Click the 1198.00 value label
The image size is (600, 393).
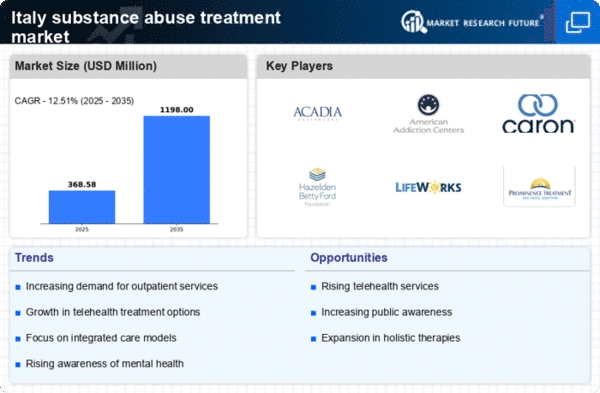click(x=176, y=110)
